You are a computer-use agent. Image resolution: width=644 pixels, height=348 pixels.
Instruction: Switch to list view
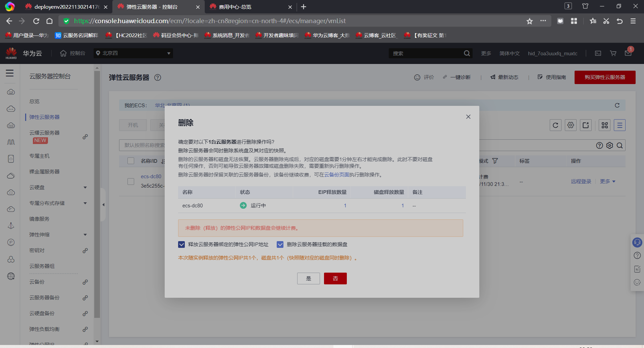620,125
